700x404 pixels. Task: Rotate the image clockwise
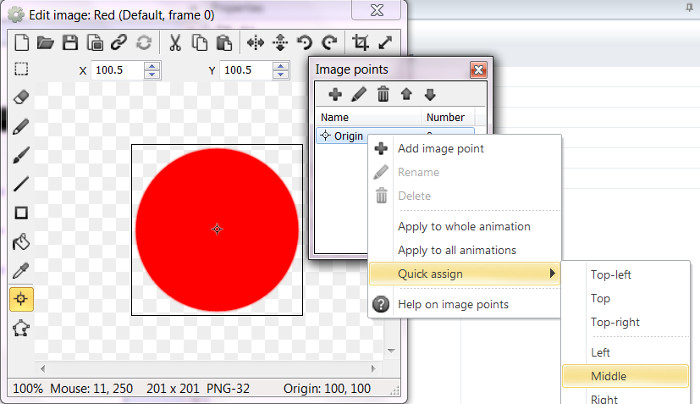tap(327, 42)
